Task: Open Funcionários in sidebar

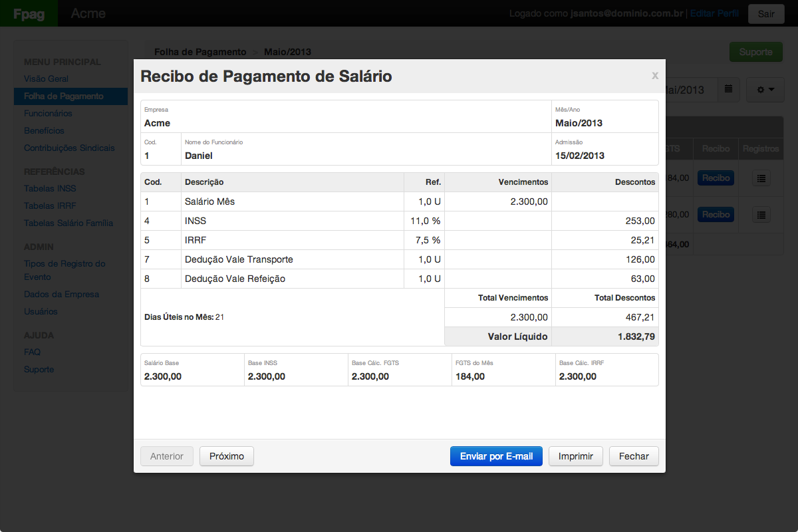Action: [x=48, y=113]
